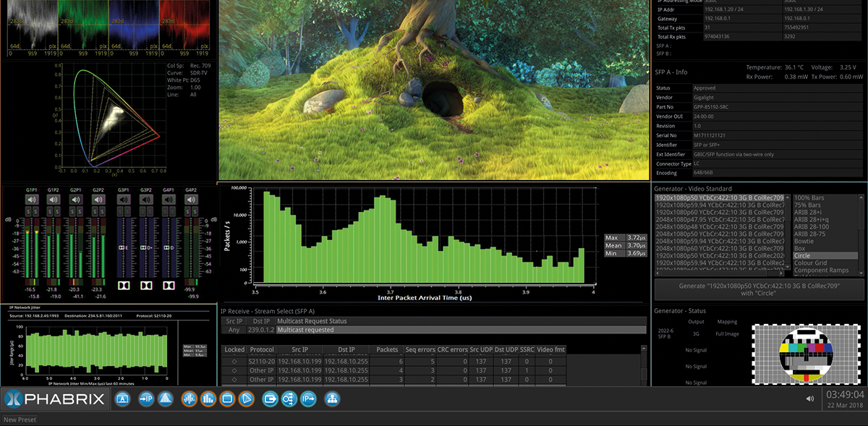
Task: Select 2048x1080p48 YCbCr:422:10 3G B standard
Action: tap(720, 227)
